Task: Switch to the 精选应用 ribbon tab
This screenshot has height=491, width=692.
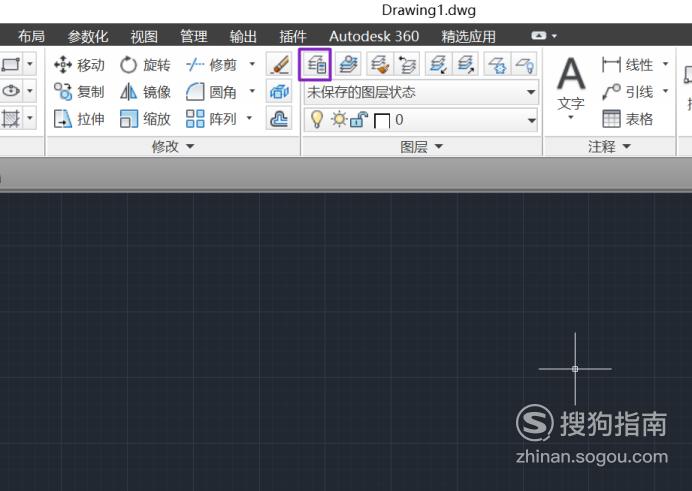Action: tap(468, 36)
